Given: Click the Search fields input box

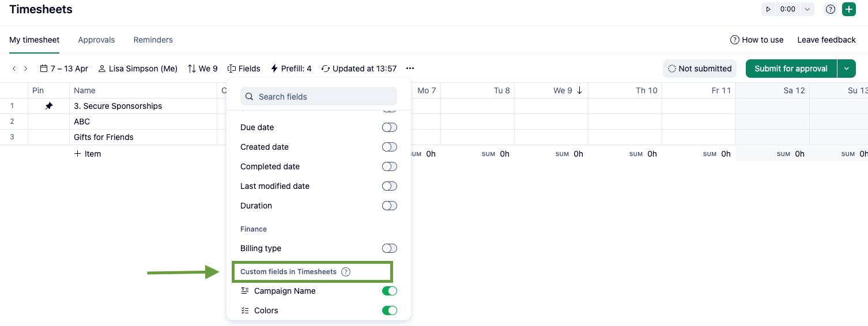Looking at the screenshot, I should point(319,97).
